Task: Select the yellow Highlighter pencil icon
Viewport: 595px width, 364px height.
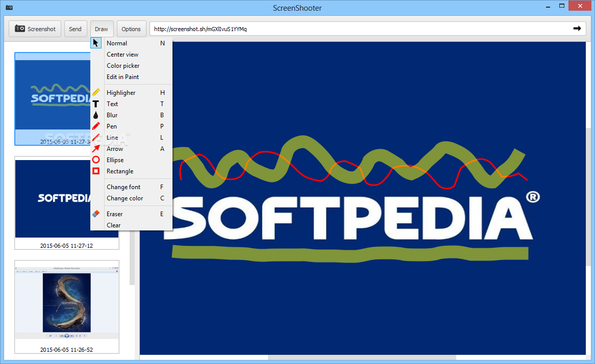Action: 96,92
